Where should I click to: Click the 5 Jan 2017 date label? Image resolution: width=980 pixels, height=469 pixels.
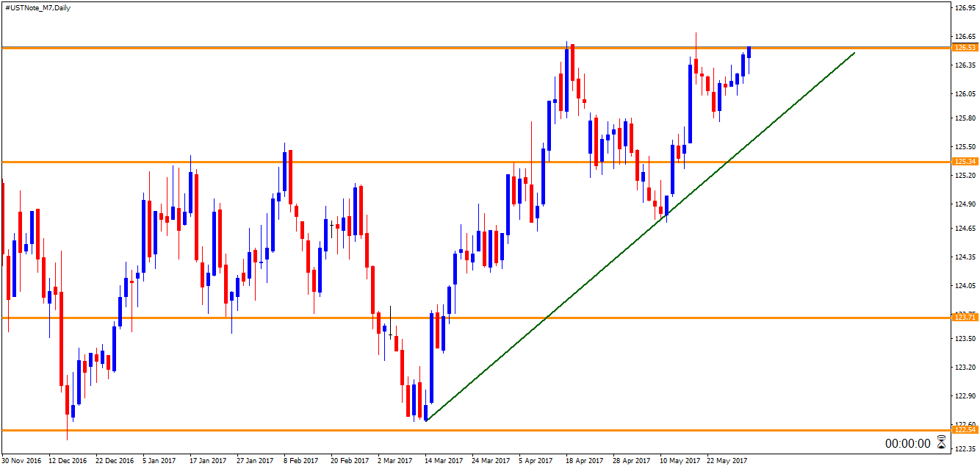coord(159,461)
